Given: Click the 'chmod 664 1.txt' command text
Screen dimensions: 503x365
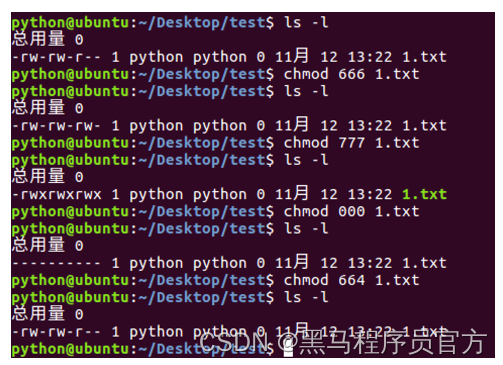Looking at the screenshot, I should 351,280.
